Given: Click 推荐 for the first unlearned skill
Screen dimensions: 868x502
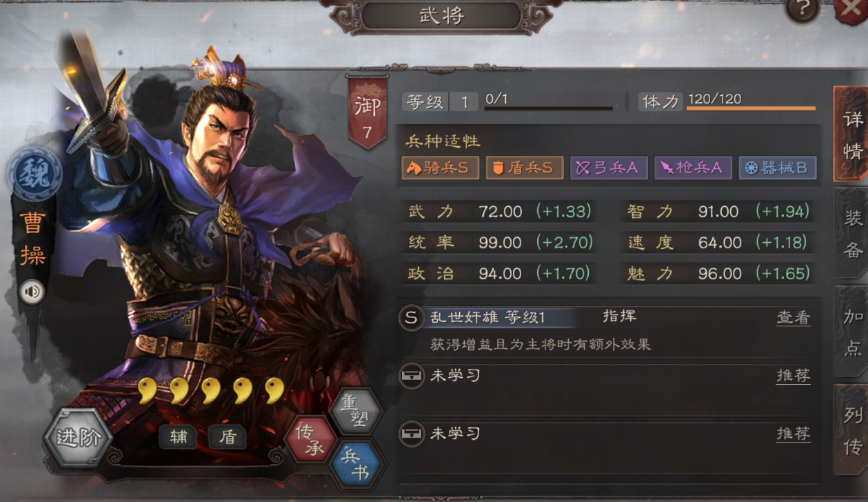Looking at the screenshot, I should (x=794, y=376).
